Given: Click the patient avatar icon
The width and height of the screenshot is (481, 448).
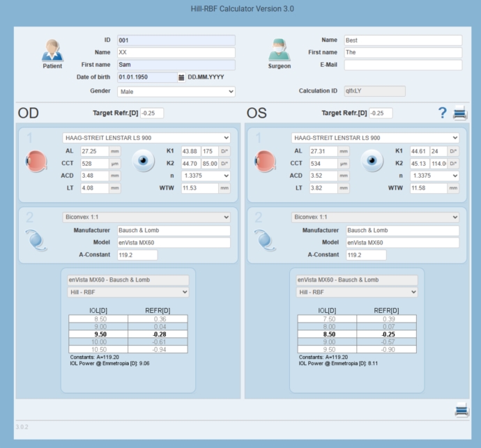Looking at the screenshot, I should tap(52, 51).
